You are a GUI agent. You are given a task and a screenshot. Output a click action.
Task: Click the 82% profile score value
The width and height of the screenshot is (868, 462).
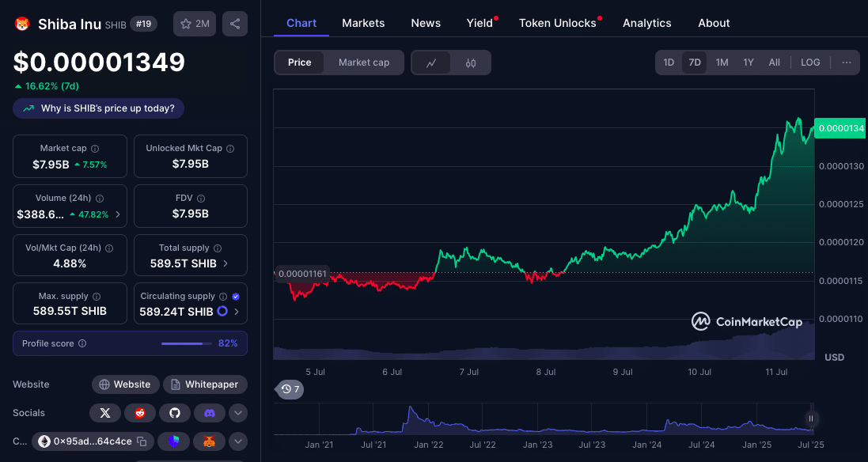click(x=228, y=343)
